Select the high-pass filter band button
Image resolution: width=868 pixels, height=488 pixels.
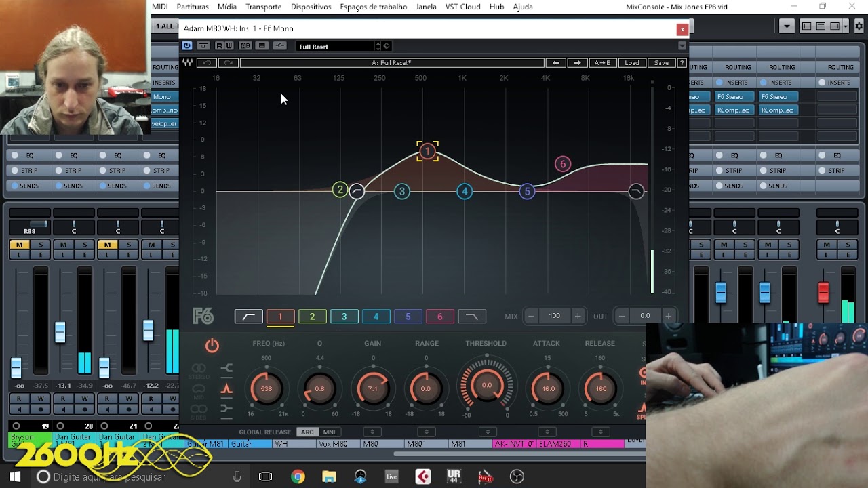[249, 317]
